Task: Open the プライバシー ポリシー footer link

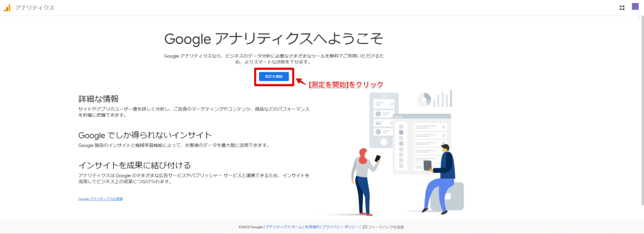Action: tap(340, 227)
